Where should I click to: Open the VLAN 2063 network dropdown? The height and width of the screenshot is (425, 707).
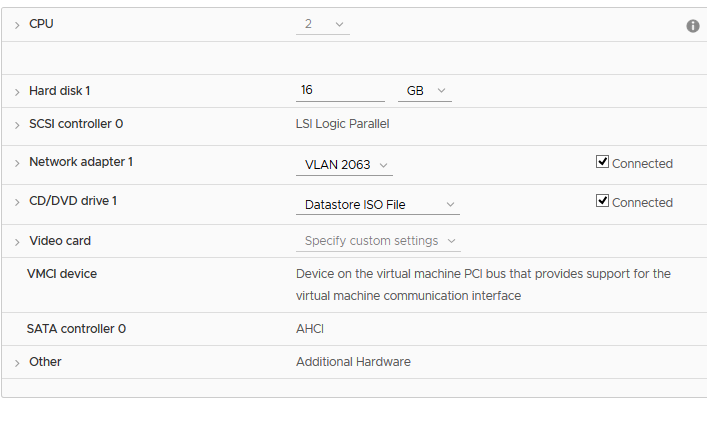coord(344,165)
